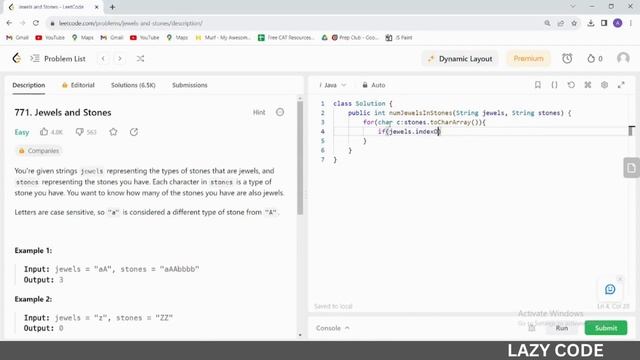Click the problem title '771. Jewels and Stones'
Viewport: 640px width, 360px height.
[63, 113]
